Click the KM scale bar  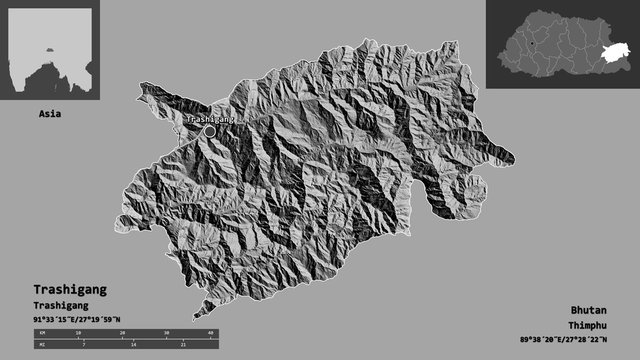126,334
